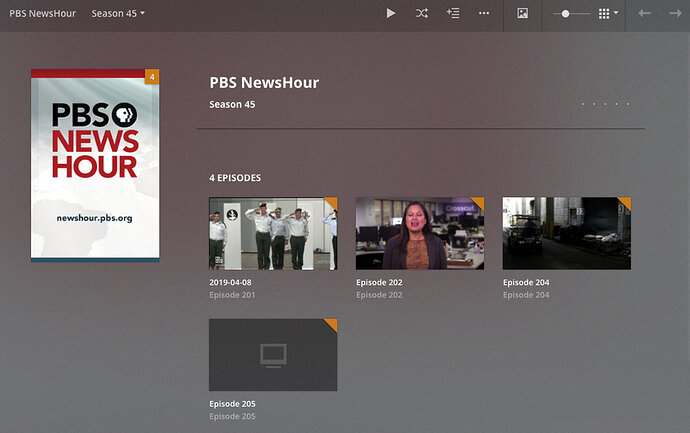Go back with the left arrow
Image resolution: width=690 pixels, height=433 pixels.
click(645, 14)
